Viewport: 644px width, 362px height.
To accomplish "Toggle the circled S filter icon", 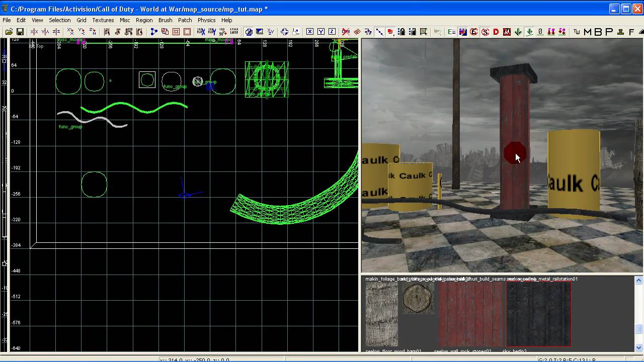I will [485, 32].
